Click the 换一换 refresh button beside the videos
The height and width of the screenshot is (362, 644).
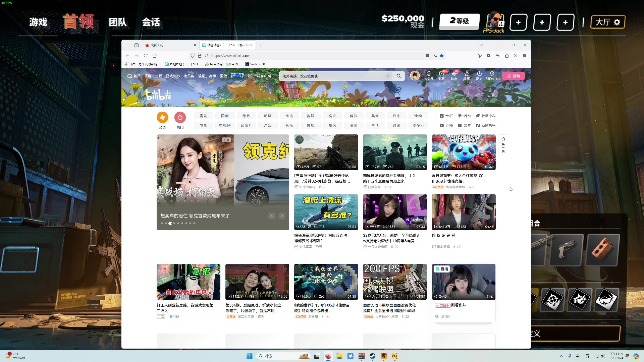[503, 145]
